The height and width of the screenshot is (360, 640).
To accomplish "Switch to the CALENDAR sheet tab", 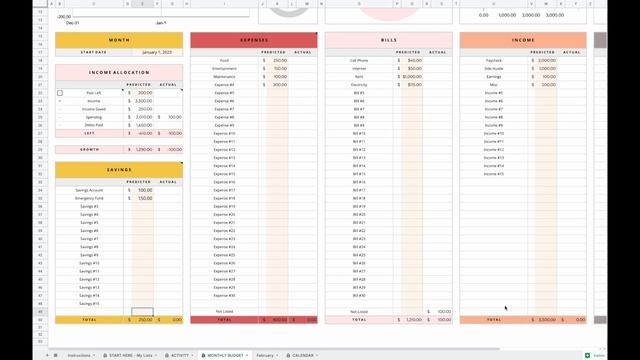I will coord(303,356).
